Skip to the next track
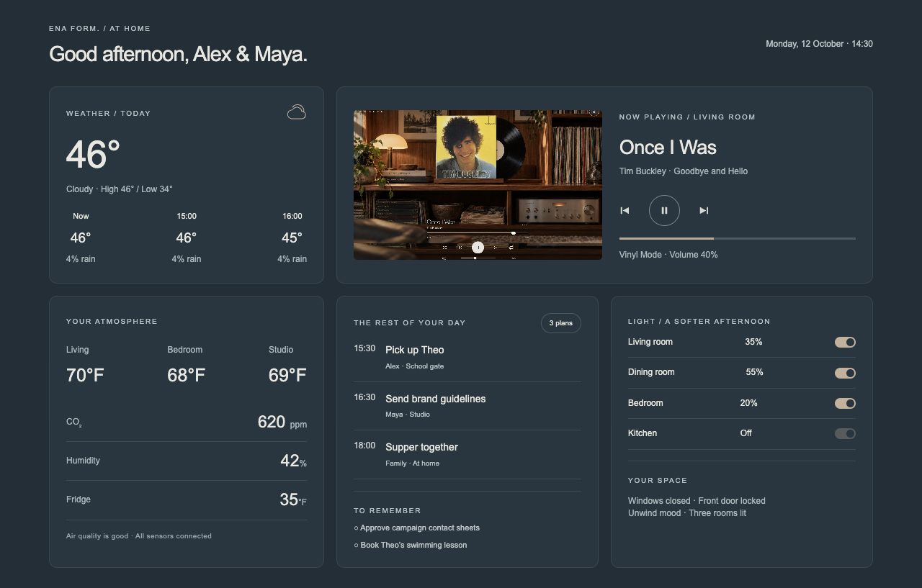 pyautogui.click(x=704, y=211)
